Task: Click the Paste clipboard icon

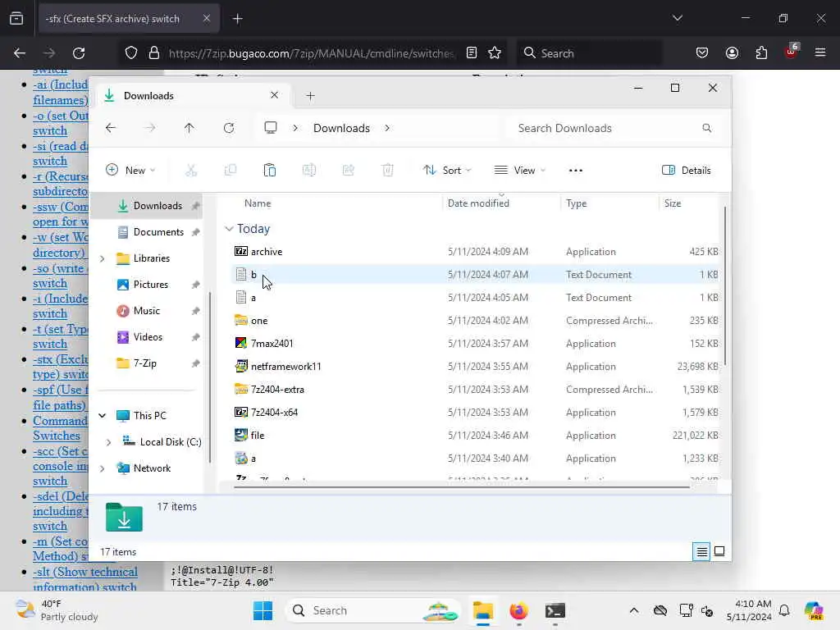Action: 269,171
